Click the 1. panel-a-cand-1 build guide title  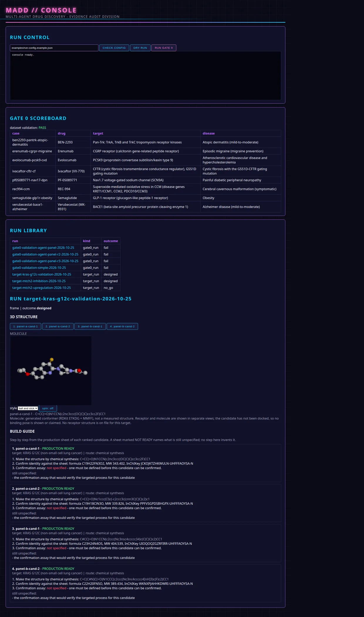[x=26, y=449]
